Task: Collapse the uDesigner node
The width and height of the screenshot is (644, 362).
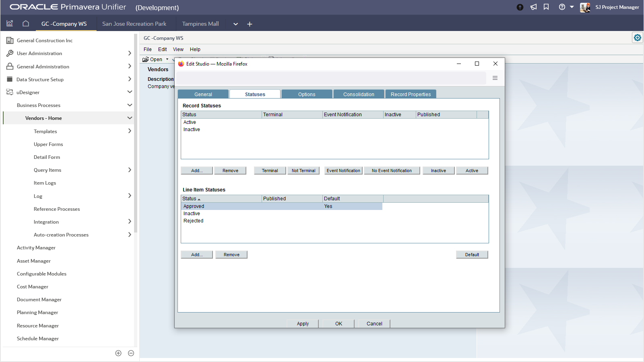Action: [130, 92]
